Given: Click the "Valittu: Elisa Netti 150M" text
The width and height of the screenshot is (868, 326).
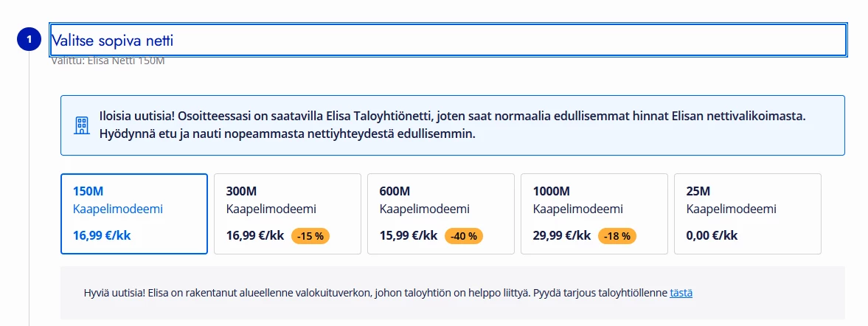Looking at the screenshot, I should click(108, 60).
